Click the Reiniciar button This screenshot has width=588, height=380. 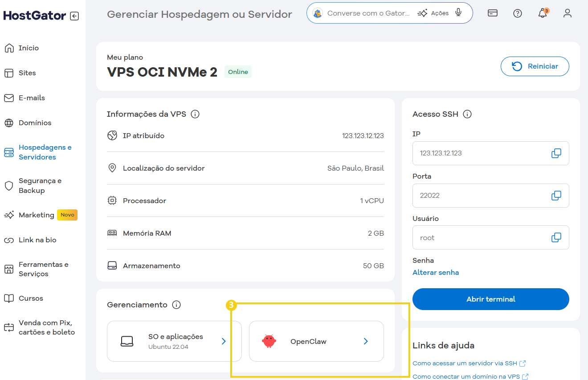click(535, 66)
